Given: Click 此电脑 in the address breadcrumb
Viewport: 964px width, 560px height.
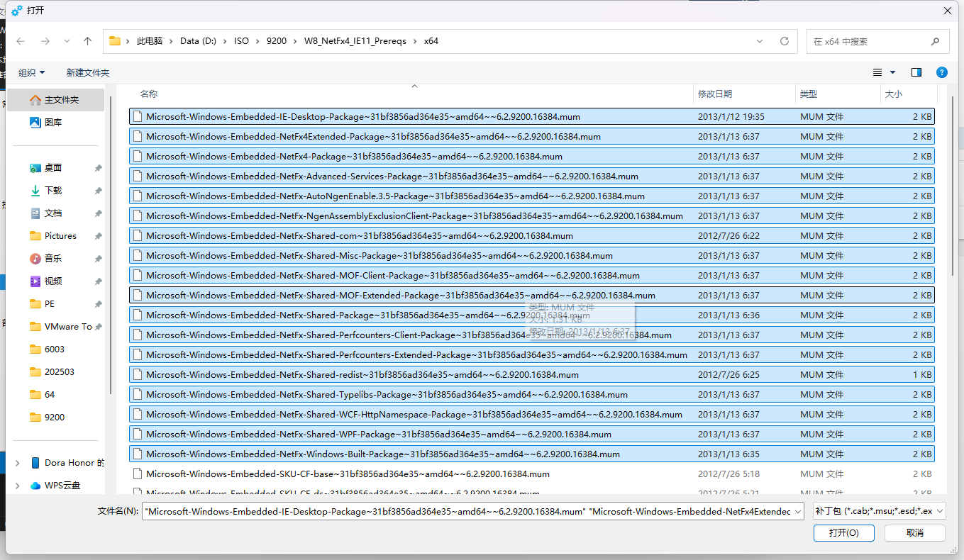Looking at the screenshot, I should [150, 41].
